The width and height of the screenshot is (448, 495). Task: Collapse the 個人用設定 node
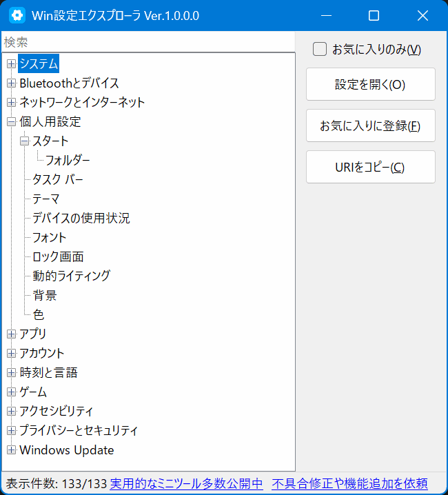click(x=11, y=122)
